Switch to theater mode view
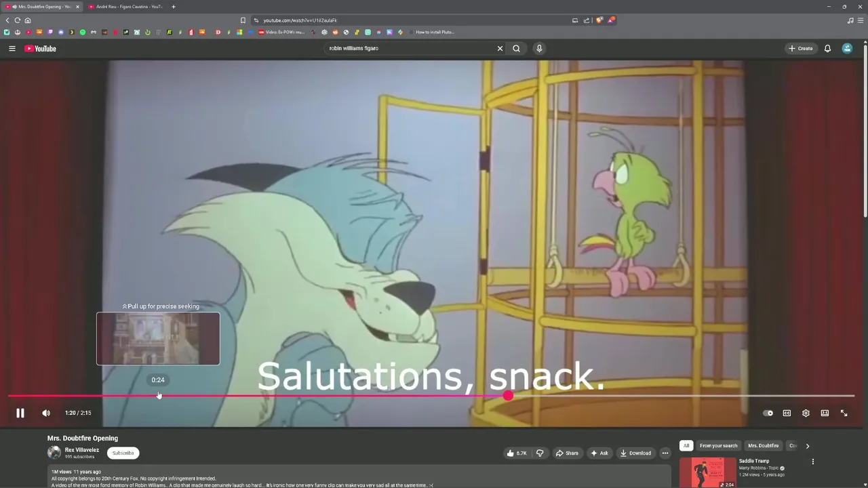The image size is (868, 488). click(825, 413)
